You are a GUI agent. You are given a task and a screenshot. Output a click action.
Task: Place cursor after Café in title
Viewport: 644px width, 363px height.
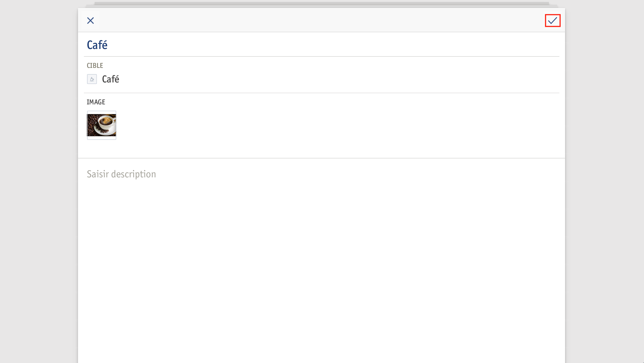click(108, 45)
